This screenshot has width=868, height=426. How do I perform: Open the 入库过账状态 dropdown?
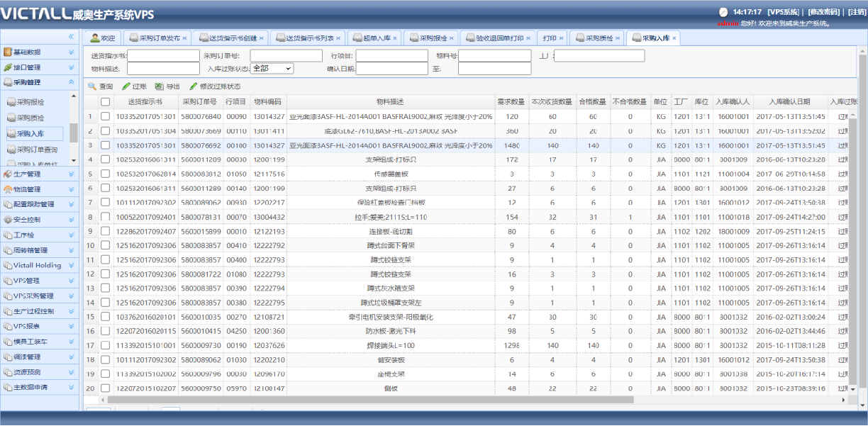point(272,69)
